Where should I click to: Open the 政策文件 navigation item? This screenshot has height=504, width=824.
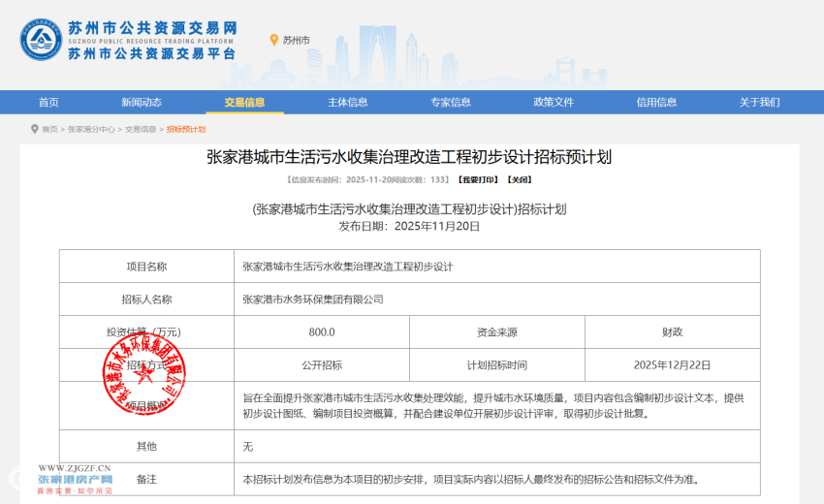554,102
